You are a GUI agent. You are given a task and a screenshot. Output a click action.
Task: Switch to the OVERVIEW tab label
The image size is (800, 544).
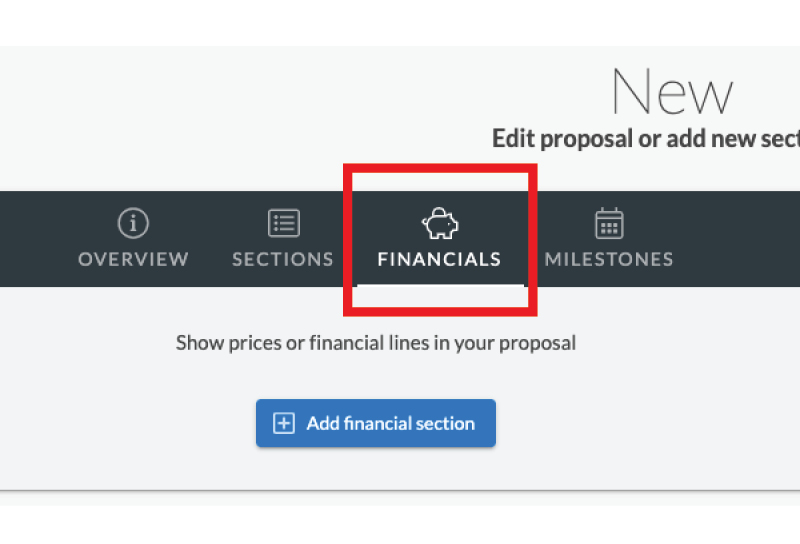click(x=133, y=259)
